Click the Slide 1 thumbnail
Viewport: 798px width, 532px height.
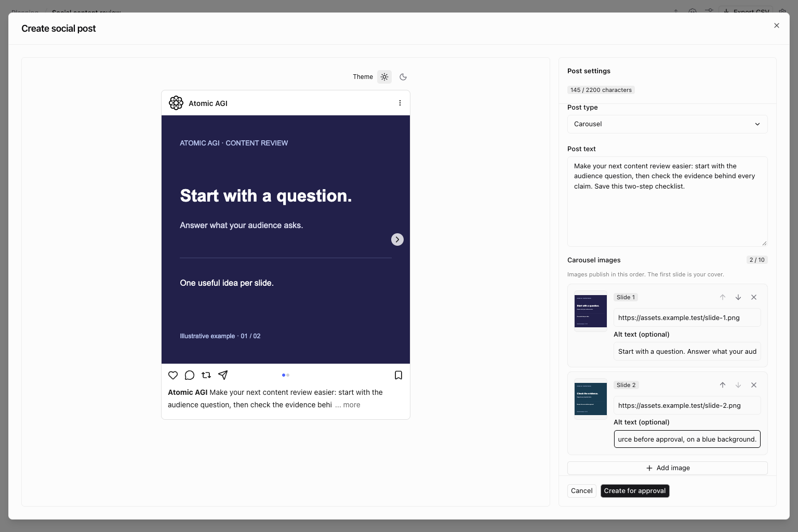coord(591,311)
